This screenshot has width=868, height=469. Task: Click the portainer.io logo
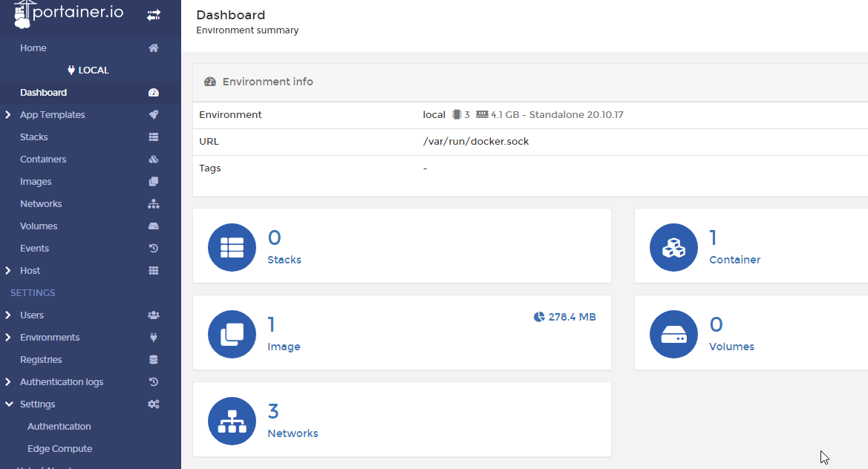[x=68, y=14]
